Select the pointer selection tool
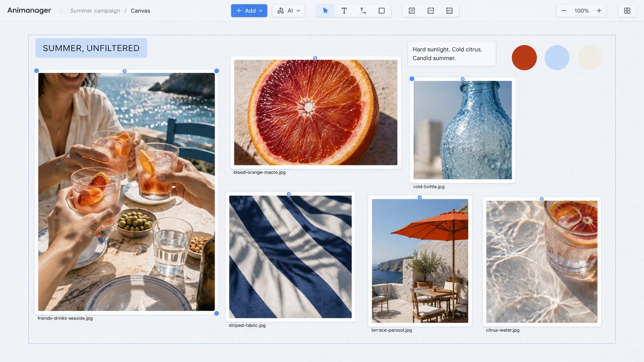This screenshot has width=644, height=362. pyautogui.click(x=325, y=11)
